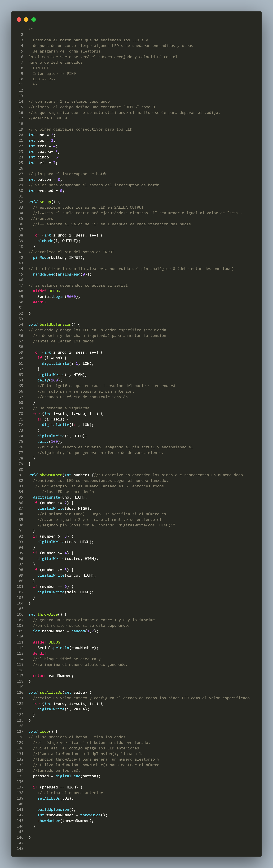Click the "int cinco = 6;" declaration
Image resolution: width=273 pixels, height=868 pixels.
[44, 157]
